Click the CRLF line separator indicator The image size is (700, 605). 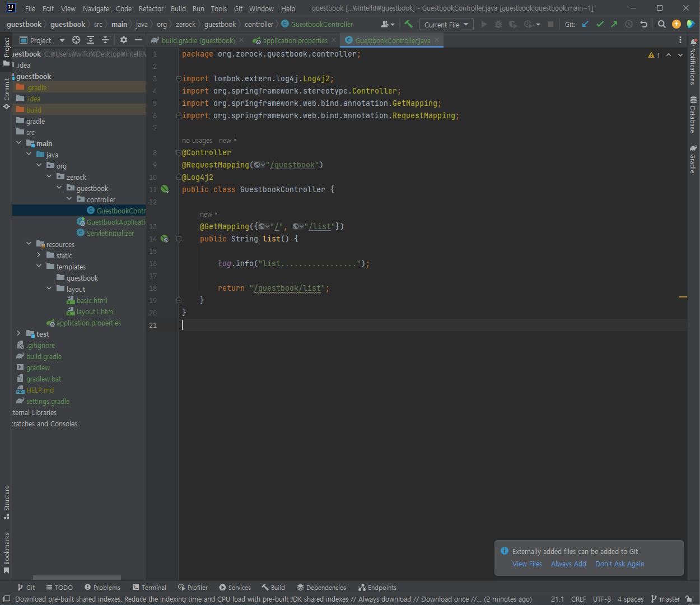pos(578,599)
